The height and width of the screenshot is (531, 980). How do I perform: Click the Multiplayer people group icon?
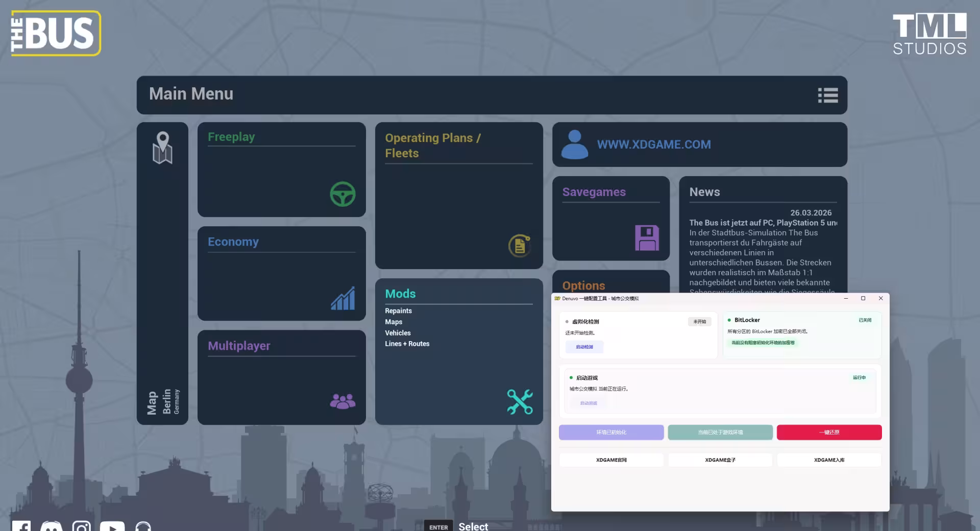[342, 401]
